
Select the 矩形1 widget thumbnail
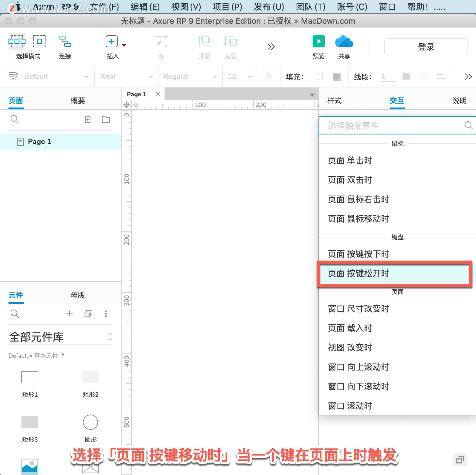[30, 377]
